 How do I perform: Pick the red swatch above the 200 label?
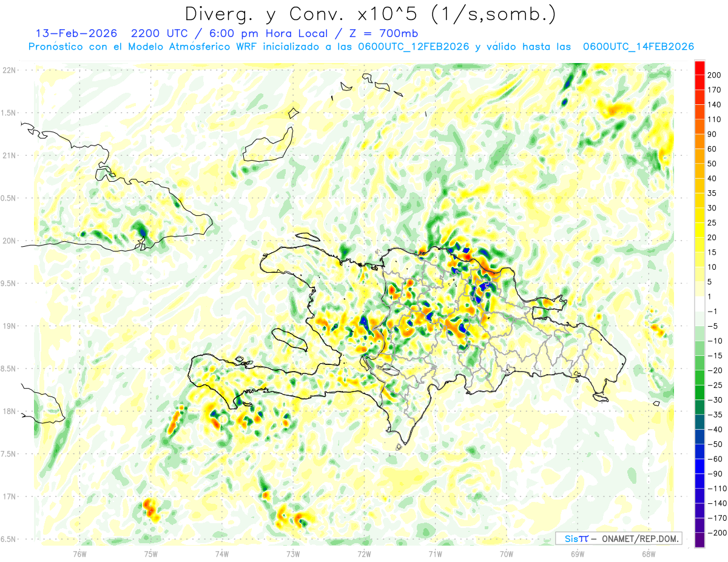pos(700,67)
